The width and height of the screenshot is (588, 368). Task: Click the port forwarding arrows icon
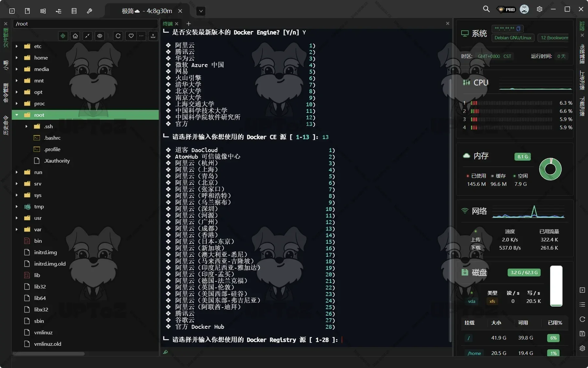coord(59,11)
